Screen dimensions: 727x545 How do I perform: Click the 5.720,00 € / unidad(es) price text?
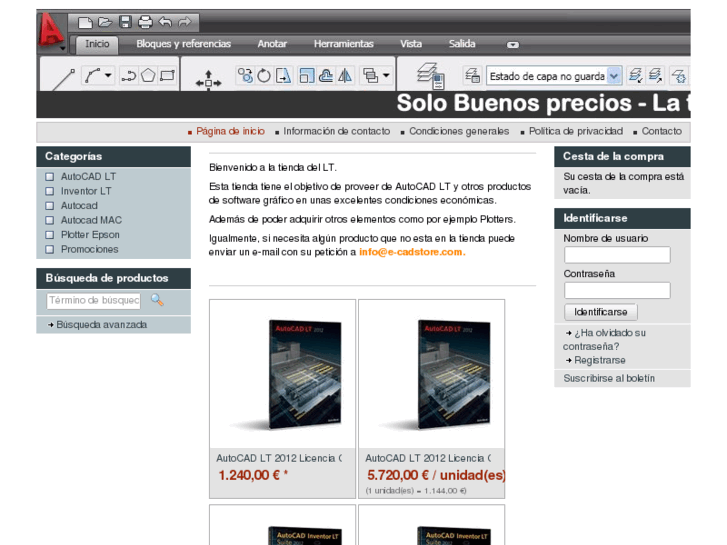(x=436, y=475)
